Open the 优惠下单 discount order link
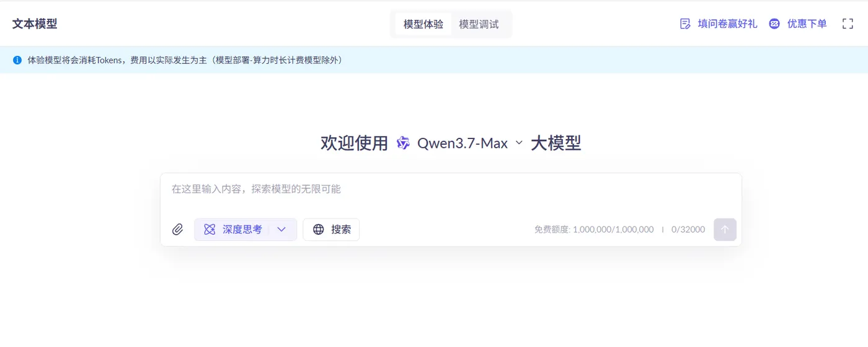Image resolution: width=868 pixels, height=347 pixels. click(798, 24)
